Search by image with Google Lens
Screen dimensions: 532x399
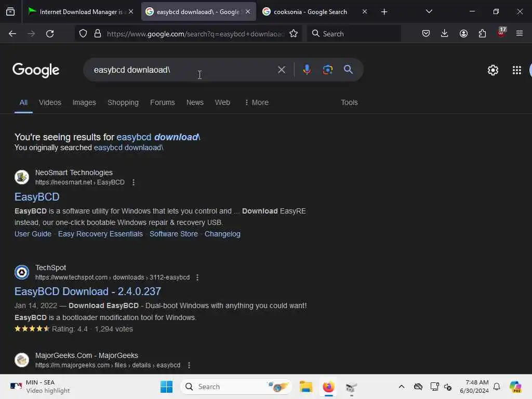coord(327,70)
